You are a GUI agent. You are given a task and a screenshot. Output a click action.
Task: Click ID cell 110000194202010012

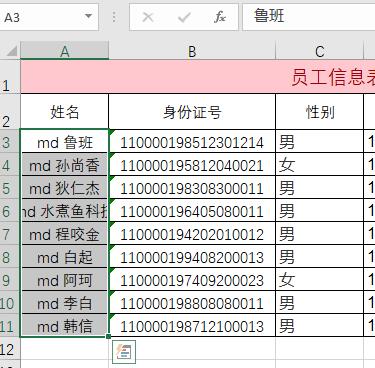point(192,234)
